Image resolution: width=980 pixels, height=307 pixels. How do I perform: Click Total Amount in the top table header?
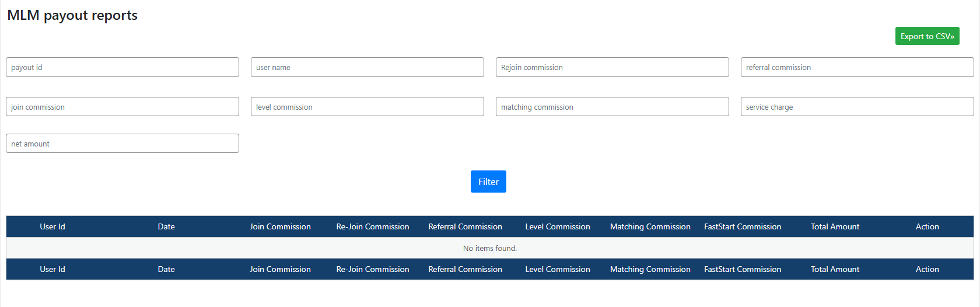[835, 226]
